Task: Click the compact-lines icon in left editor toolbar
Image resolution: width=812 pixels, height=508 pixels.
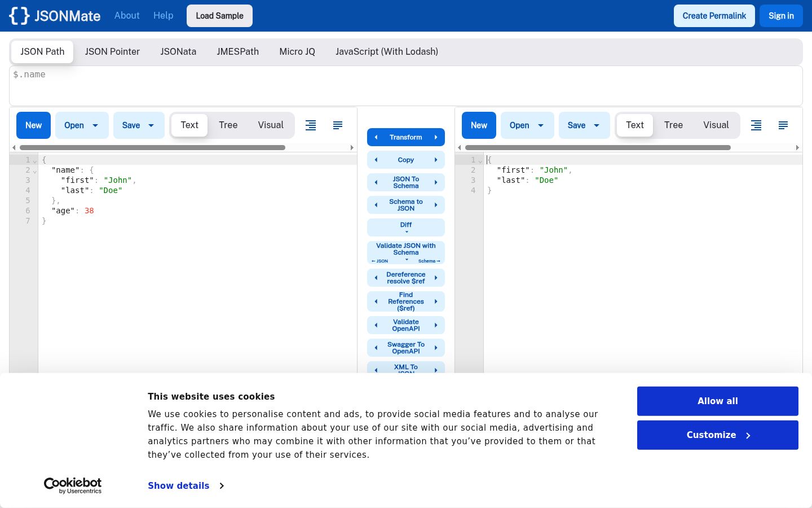Action: coord(338,125)
